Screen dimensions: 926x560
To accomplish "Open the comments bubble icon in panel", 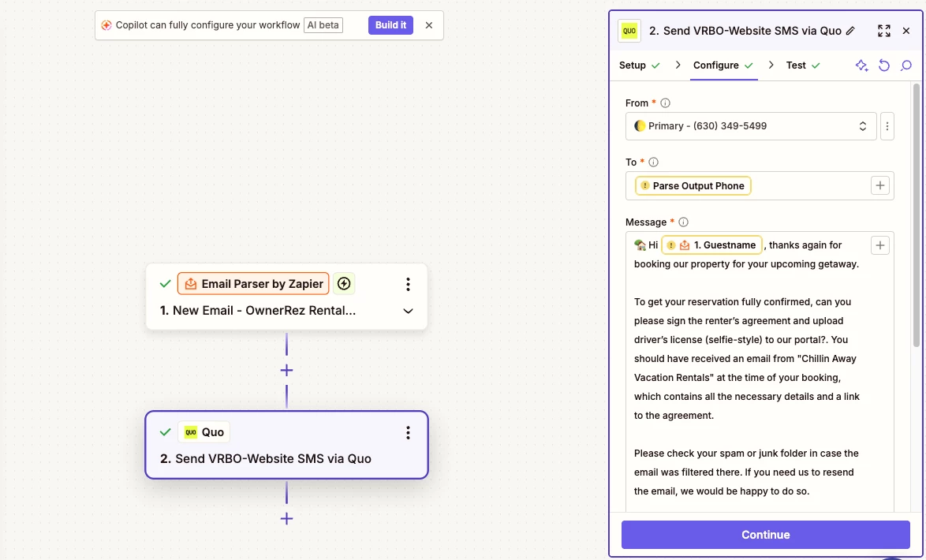I will point(906,65).
